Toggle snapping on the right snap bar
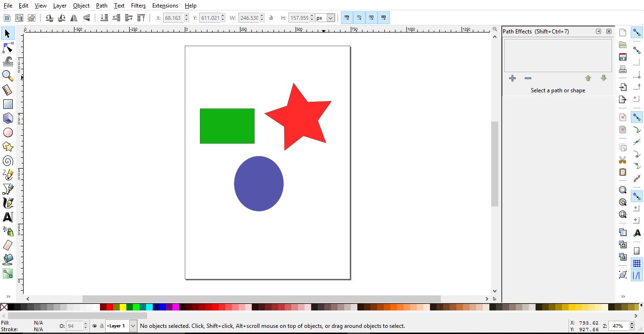Image resolution: width=644 pixels, height=334 pixels. point(637,32)
